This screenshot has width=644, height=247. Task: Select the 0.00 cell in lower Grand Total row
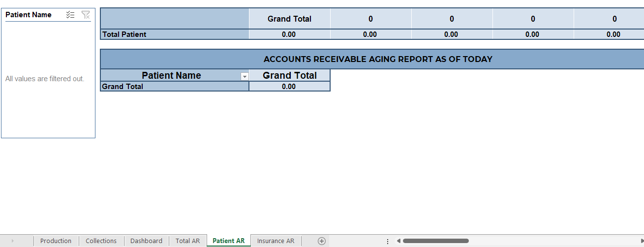[x=289, y=87]
